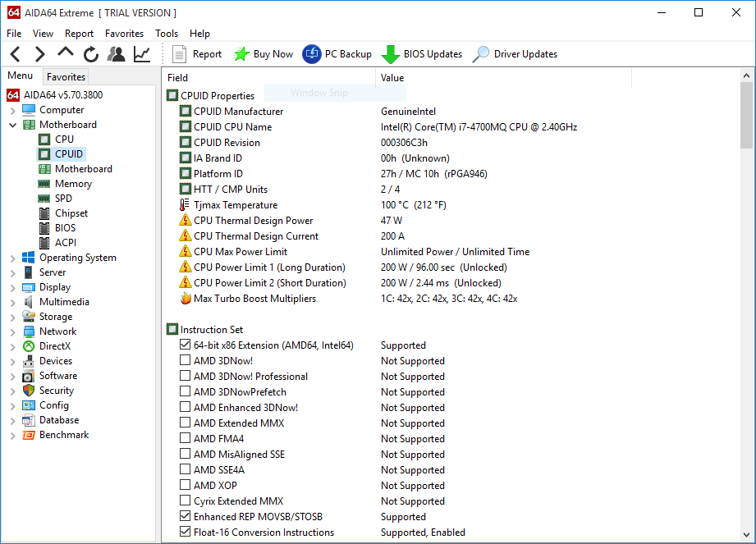Click the magnifier Driver Updates icon
This screenshot has width=756, height=544.
(x=480, y=54)
